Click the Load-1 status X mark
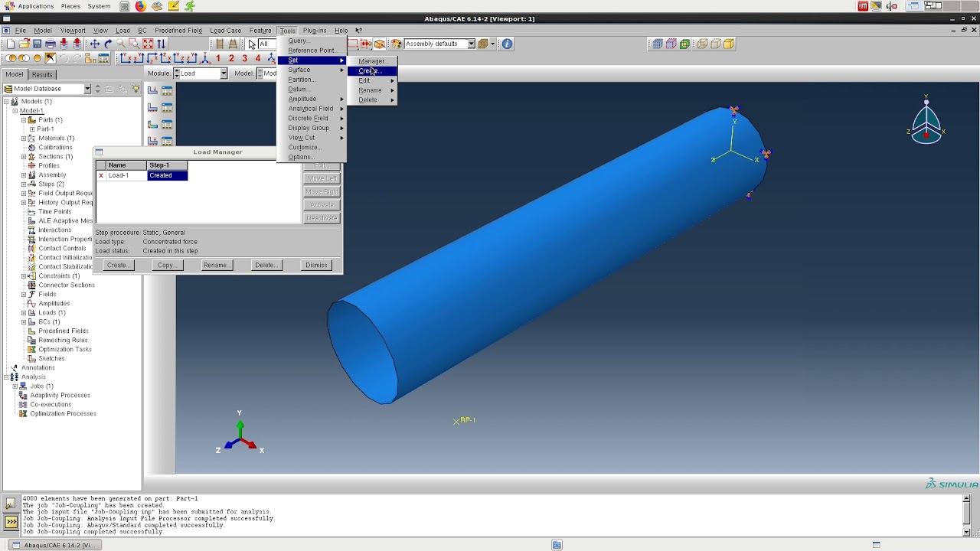 [100, 175]
